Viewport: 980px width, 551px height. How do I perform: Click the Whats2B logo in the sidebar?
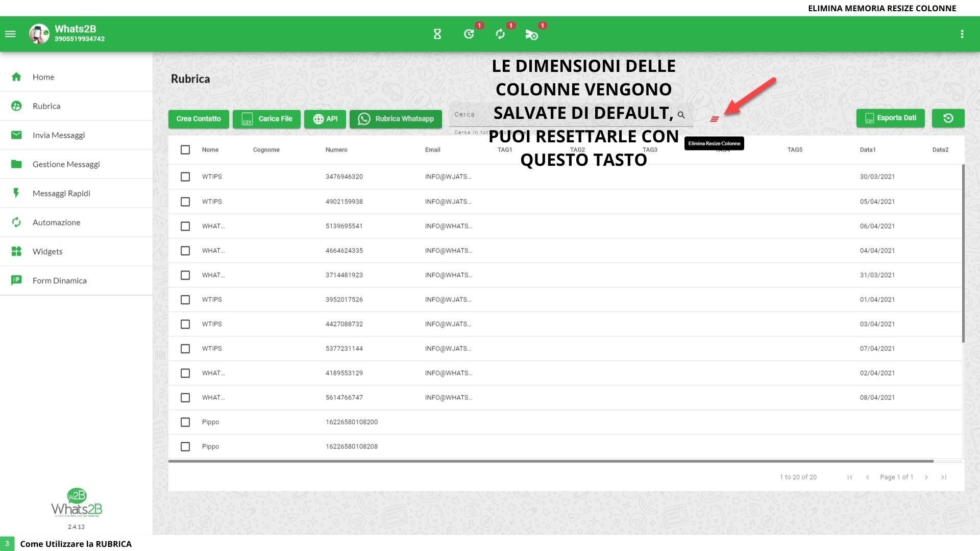(77, 503)
